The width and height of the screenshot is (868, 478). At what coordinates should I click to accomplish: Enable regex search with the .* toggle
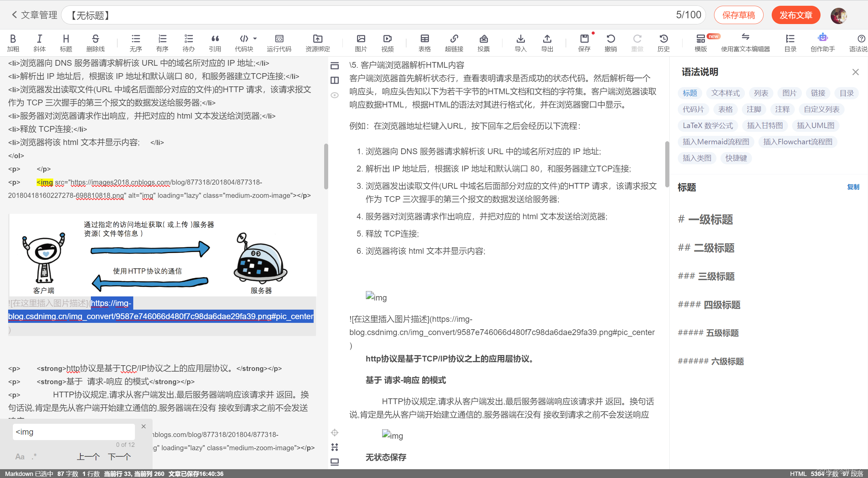(34, 456)
